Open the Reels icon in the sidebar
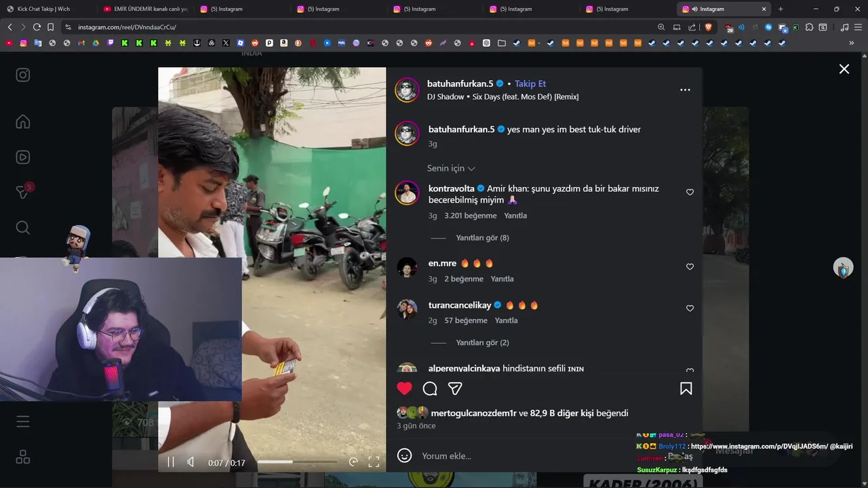868x488 pixels. tap(23, 157)
